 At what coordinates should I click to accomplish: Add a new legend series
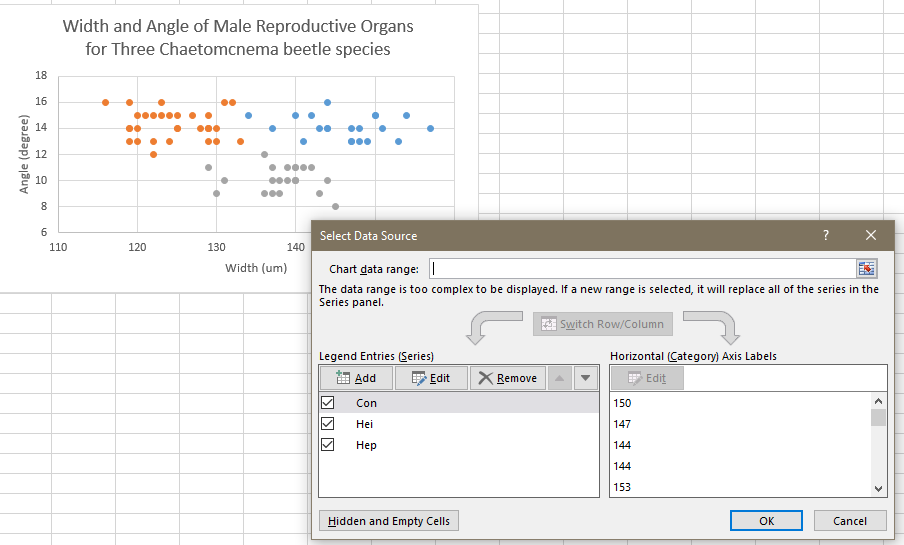click(356, 378)
